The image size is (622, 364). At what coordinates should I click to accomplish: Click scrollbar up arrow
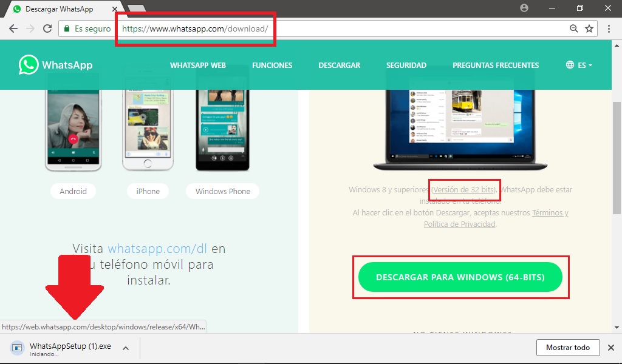pyautogui.click(x=617, y=45)
